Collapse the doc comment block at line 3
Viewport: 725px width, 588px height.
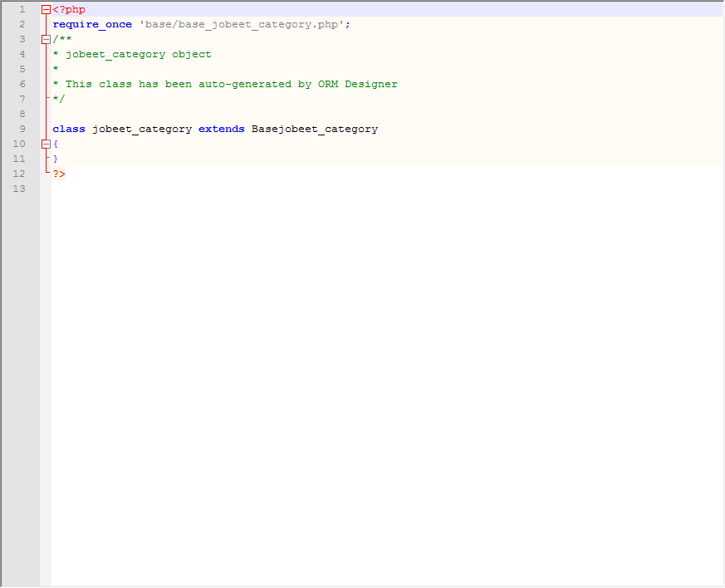(x=46, y=40)
